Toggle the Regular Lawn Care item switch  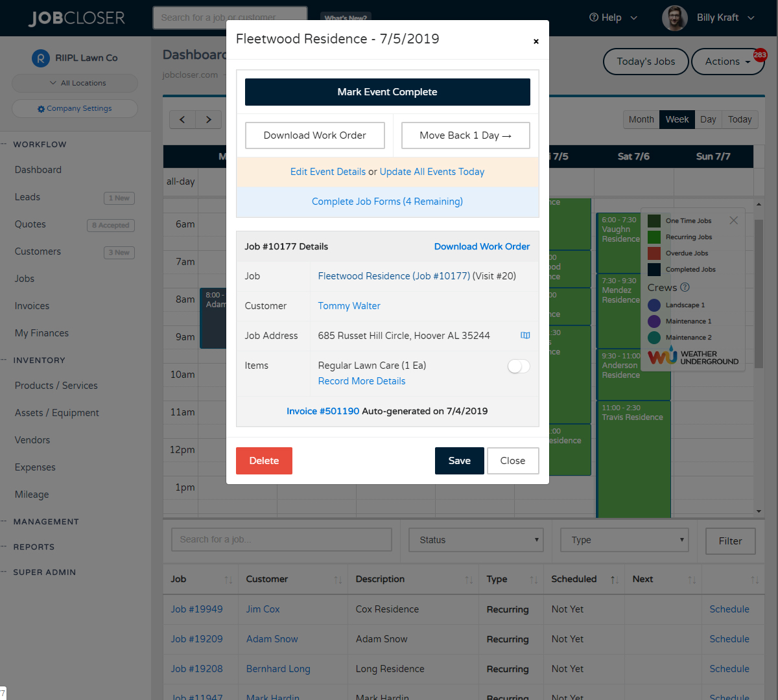tap(519, 366)
